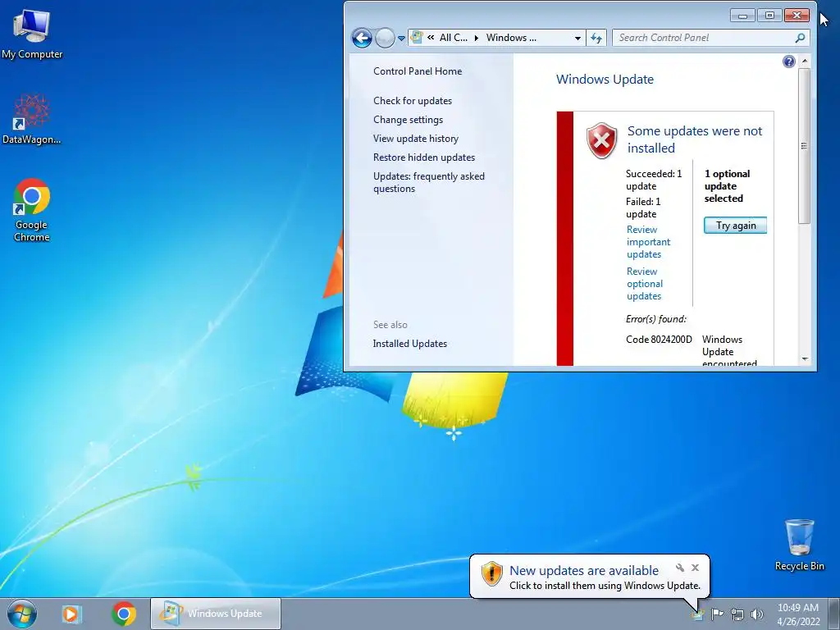
Task: Open the recent pages dropdown arrow
Action: (x=401, y=39)
